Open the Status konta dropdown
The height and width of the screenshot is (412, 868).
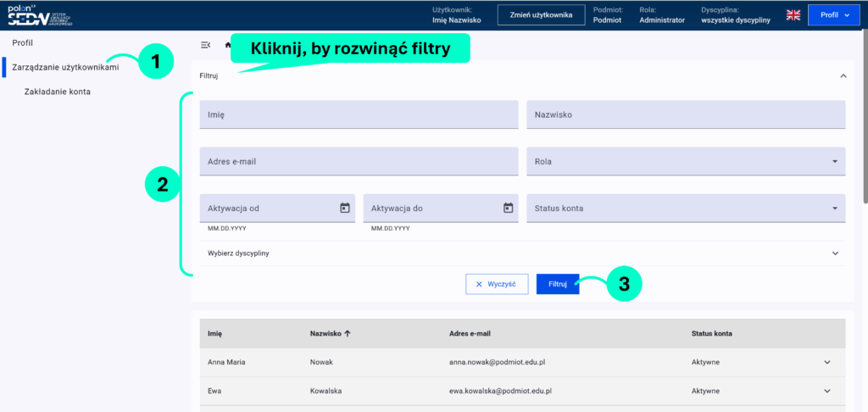point(833,209)
